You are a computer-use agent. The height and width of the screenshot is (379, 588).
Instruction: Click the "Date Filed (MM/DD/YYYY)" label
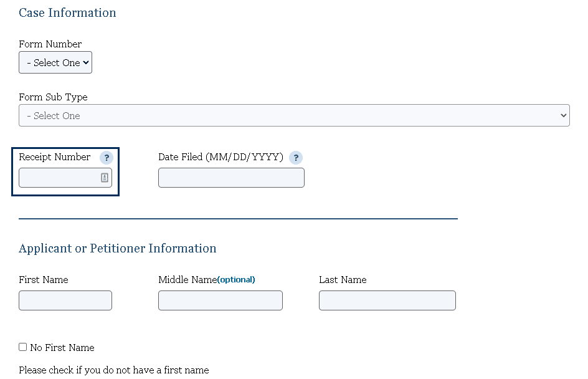pyautogui.click(x=220, y=157)
